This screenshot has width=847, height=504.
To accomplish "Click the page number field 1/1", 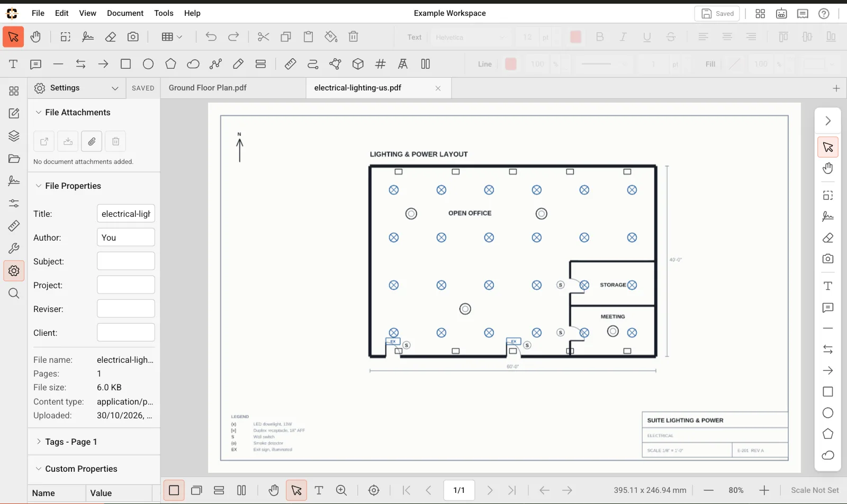I will click(x=459, y=490).
